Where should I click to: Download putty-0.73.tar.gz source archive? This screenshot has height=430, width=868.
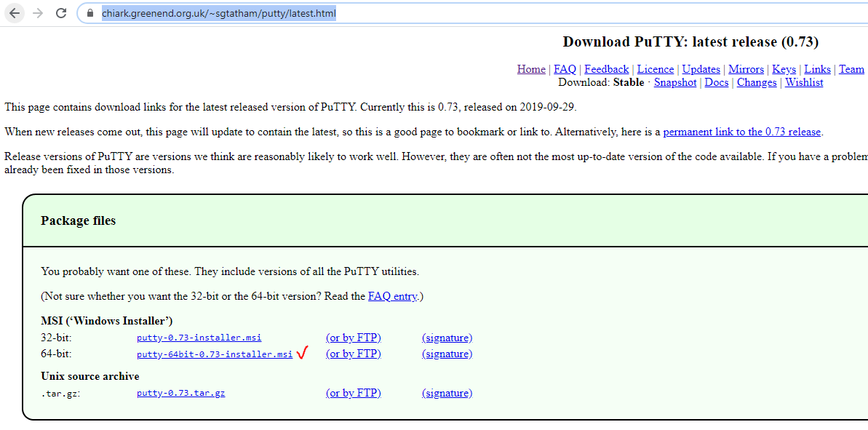pyautogui.click(x=180, y=394)
